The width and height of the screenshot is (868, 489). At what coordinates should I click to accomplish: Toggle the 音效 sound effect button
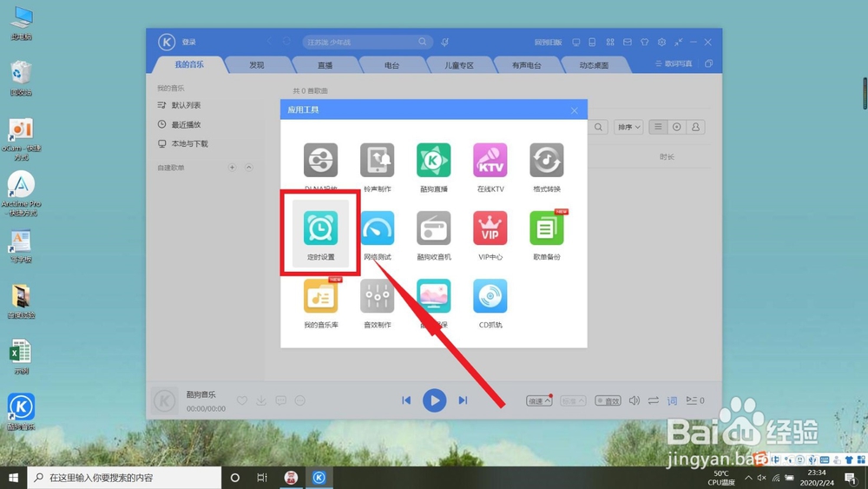tap(608, 400)
